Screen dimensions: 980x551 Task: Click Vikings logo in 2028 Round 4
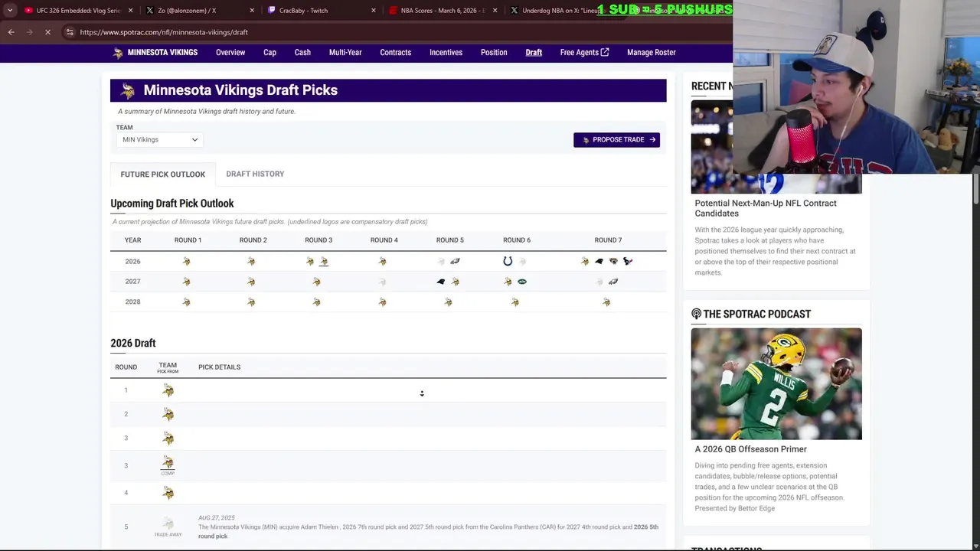click(x=382, y=302)
